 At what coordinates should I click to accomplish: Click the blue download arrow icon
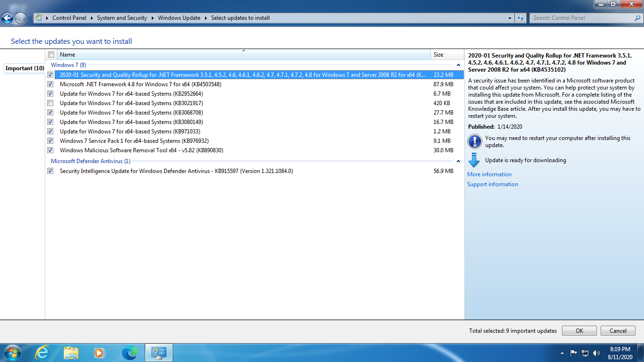click(x=474, y=160)
